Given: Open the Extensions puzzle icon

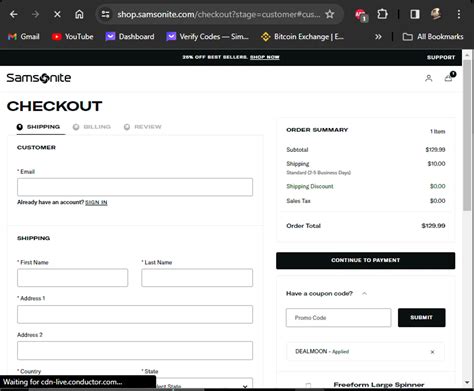Looking at the screenshot, I should 382,14.
